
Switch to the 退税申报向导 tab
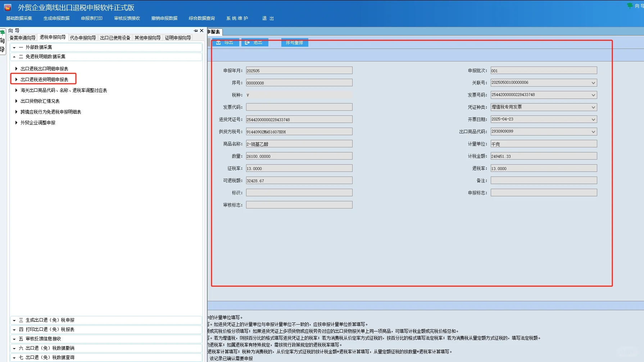[x=53, y=37]
